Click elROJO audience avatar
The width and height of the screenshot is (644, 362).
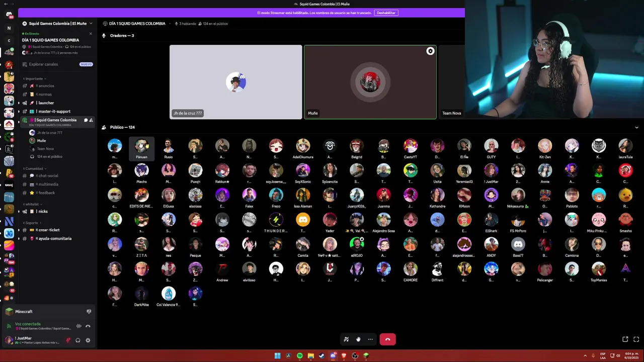tap(357, 244)
